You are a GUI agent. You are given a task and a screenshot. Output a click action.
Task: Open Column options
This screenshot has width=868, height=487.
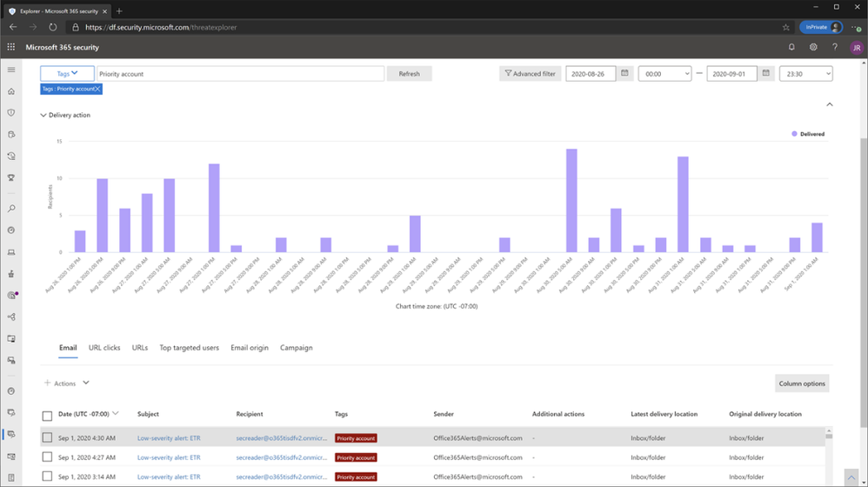(x=802, y=383)
